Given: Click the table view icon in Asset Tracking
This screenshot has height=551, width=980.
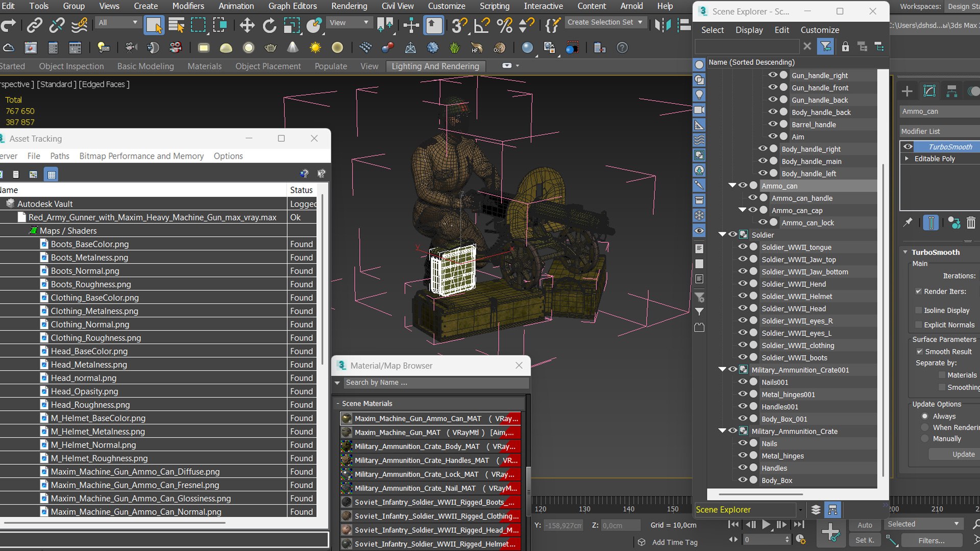Looking at the screenshot, I should (52, 174).
